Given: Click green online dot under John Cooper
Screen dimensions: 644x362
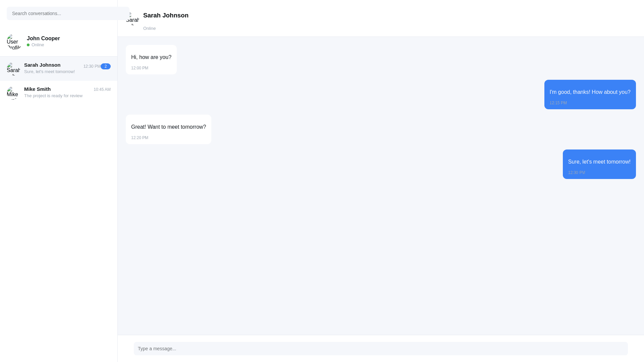Looking at the screenshot, I should pyautogui.click(x=28, y=45).
